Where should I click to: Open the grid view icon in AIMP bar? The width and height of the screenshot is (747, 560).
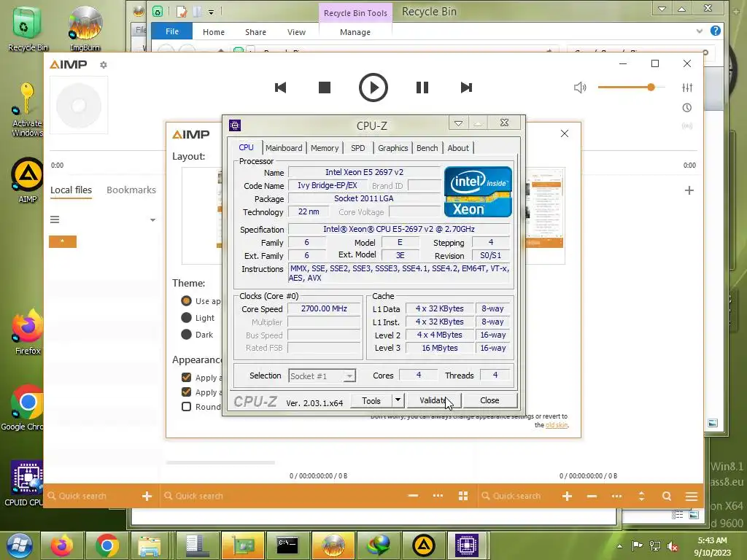[463, 496]
